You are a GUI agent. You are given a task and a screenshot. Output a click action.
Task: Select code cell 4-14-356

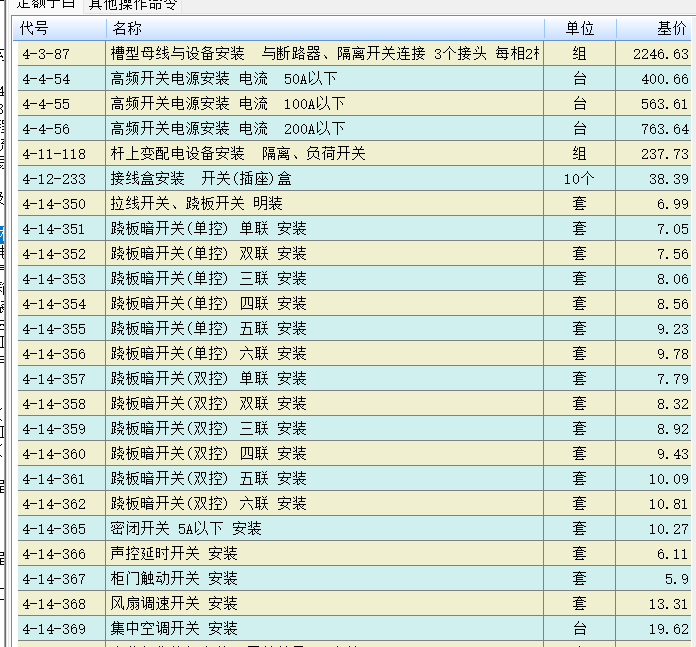pos(62,354)
